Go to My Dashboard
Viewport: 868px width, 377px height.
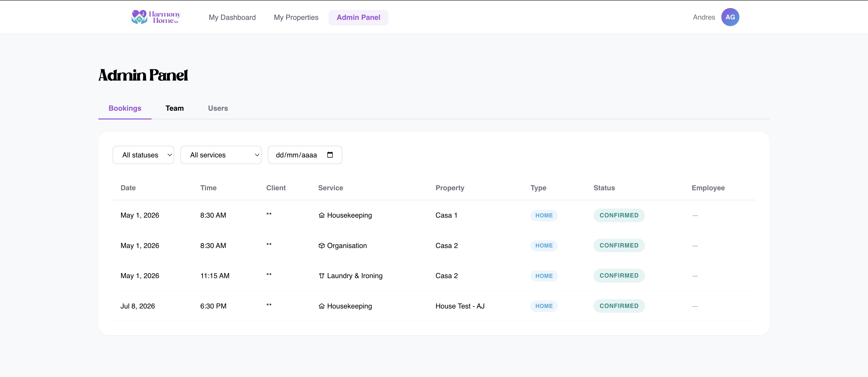232,18
